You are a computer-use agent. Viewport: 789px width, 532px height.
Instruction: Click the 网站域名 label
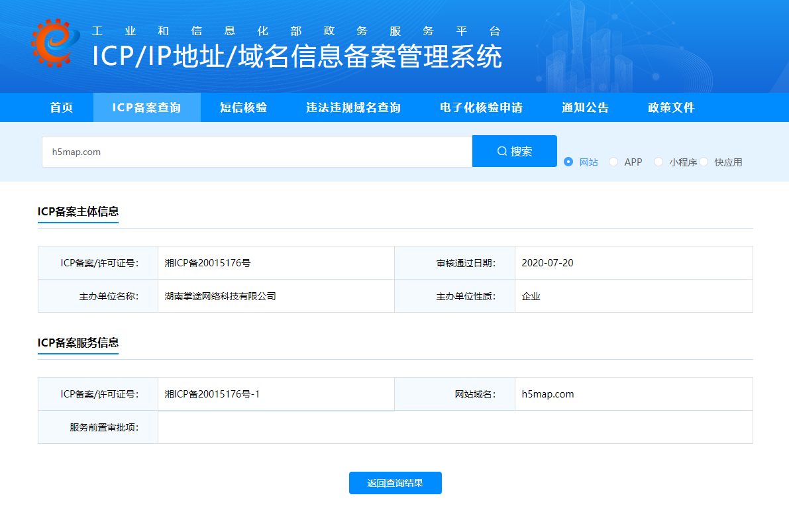pos(476,394)
